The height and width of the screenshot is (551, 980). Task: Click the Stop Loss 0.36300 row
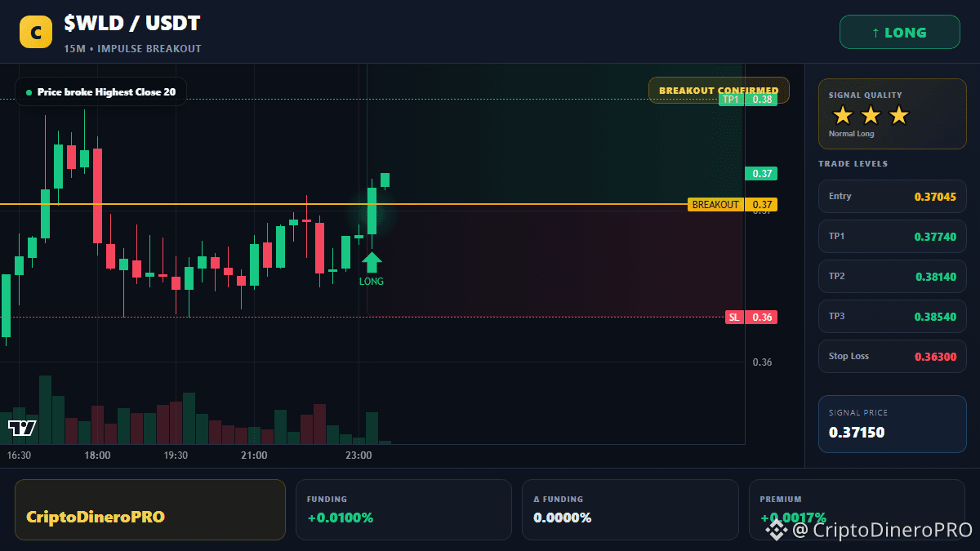point(893,357)
